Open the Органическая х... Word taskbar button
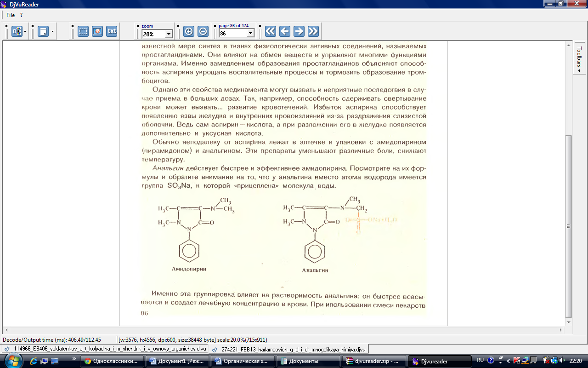 click(x=243, y=361)
